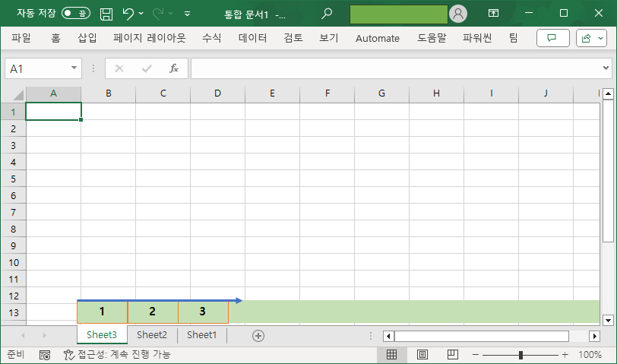Screen dimensions: 617x364
Task: Click the macro record icon in status bar
Action: [x=45, y=355]
